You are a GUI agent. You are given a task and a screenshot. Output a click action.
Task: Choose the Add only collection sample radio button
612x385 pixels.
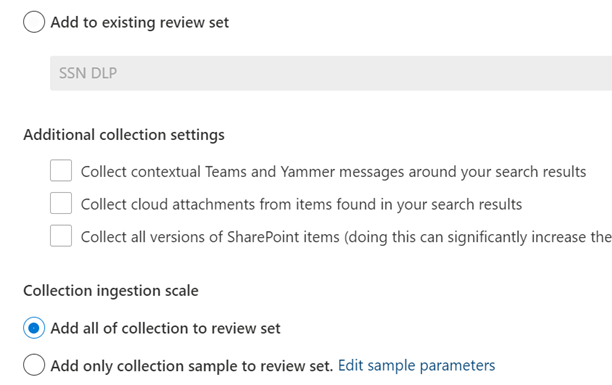click(x=34, y=365)
